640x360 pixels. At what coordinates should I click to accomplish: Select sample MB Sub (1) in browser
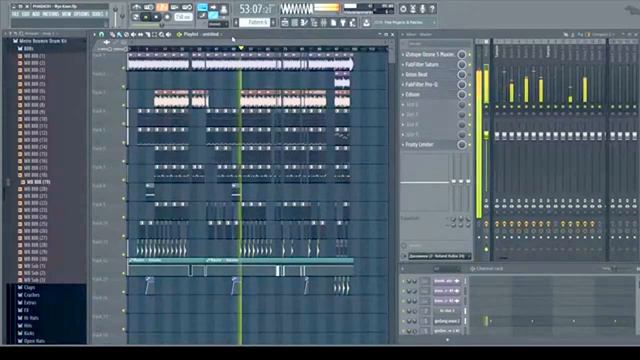(32, 266)
